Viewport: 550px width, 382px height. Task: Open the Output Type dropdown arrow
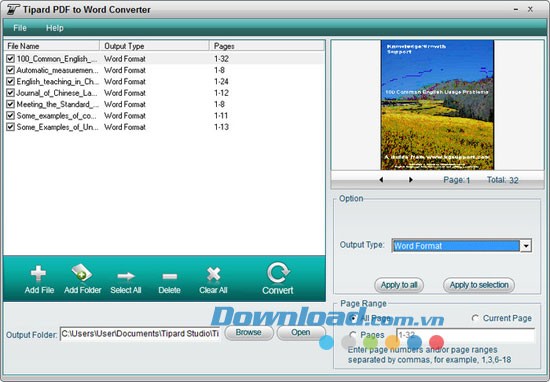tap(526, 246)
